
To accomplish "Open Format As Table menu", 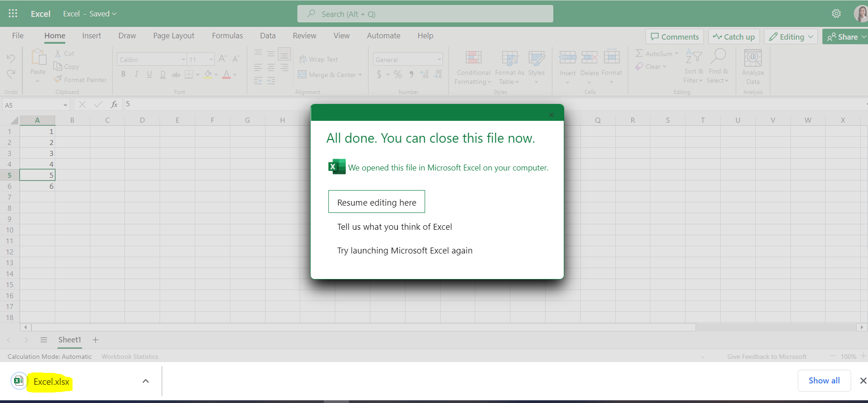I will (x=509, y=67).
